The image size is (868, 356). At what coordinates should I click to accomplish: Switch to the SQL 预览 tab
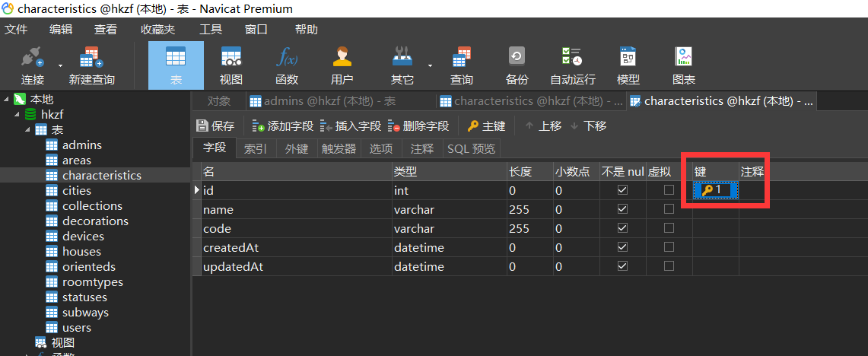pos(471,148)
